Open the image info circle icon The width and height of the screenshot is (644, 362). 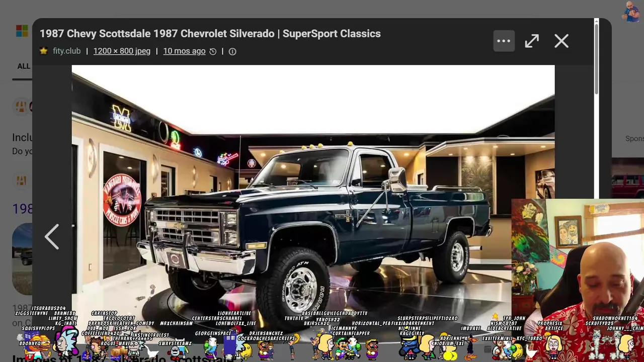[x=232, y=51]
